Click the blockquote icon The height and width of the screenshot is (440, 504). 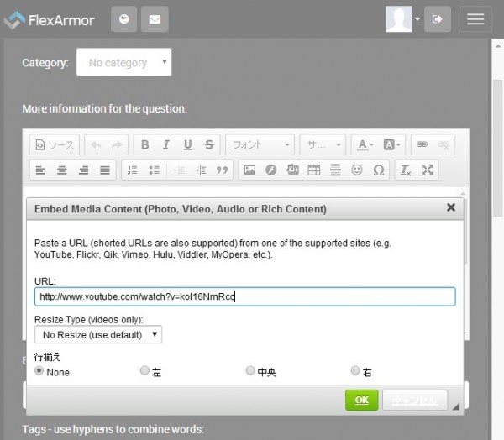tap(223, 170)
